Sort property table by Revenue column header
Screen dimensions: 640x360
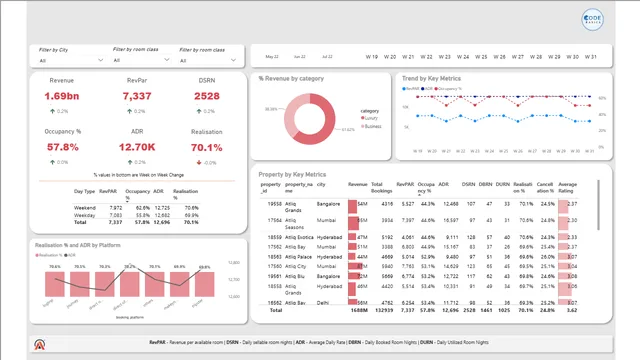pyautogui.click(x=358, y=184)
